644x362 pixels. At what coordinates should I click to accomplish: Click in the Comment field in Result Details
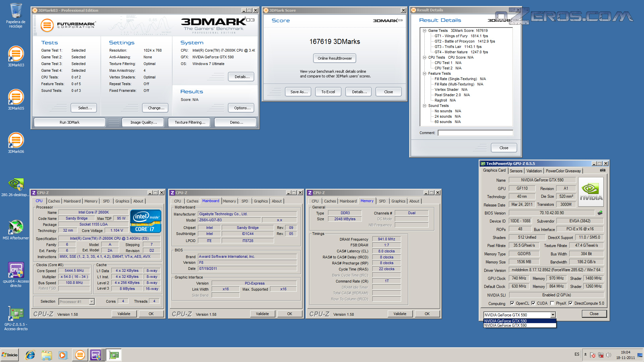pyautogui.click(x=475, y=133)
